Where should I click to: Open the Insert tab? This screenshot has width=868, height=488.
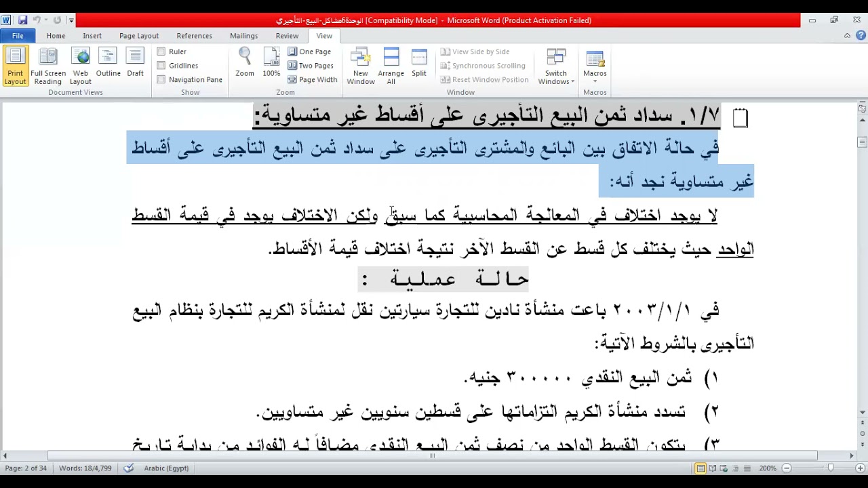pyautogui.click(x=92, y=35)
